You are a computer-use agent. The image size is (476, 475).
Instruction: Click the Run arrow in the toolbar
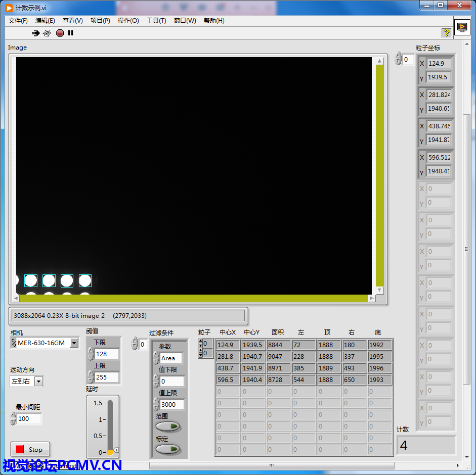coord(36,33)
